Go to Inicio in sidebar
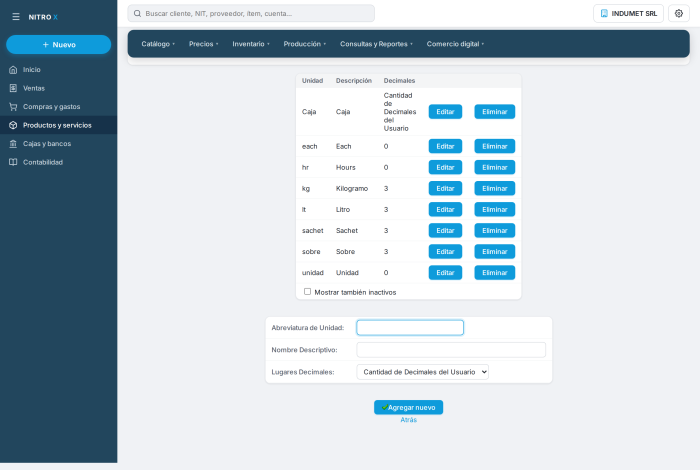 (58, 70)
